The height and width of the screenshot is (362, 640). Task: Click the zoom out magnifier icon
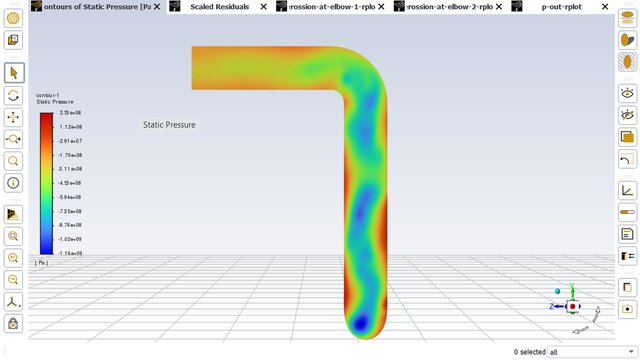13,280
